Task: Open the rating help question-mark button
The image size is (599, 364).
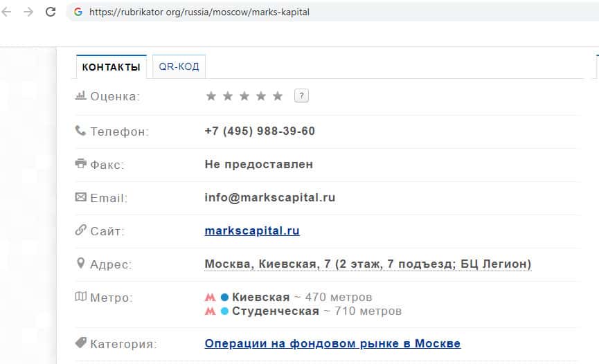Action: click(x=301, y=95)
